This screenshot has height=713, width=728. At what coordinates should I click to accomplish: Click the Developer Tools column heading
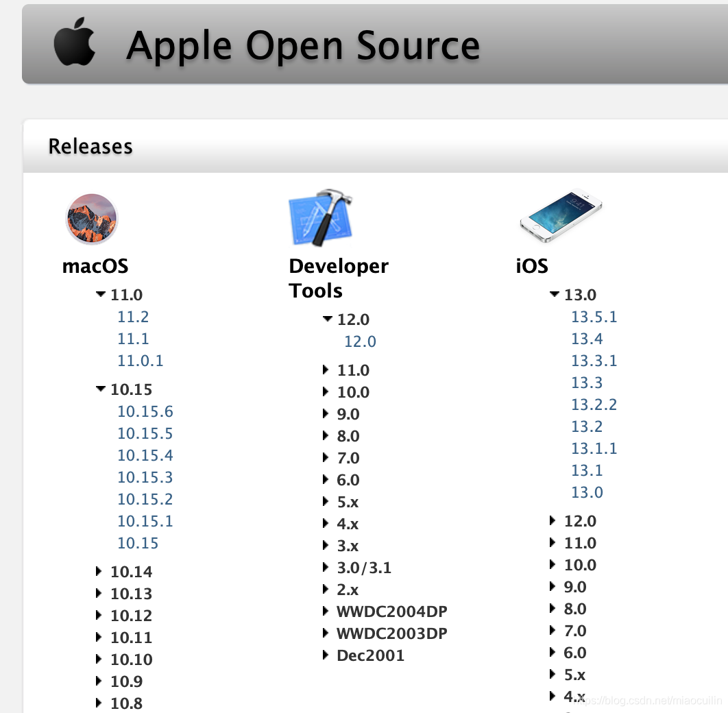[339, 278]
